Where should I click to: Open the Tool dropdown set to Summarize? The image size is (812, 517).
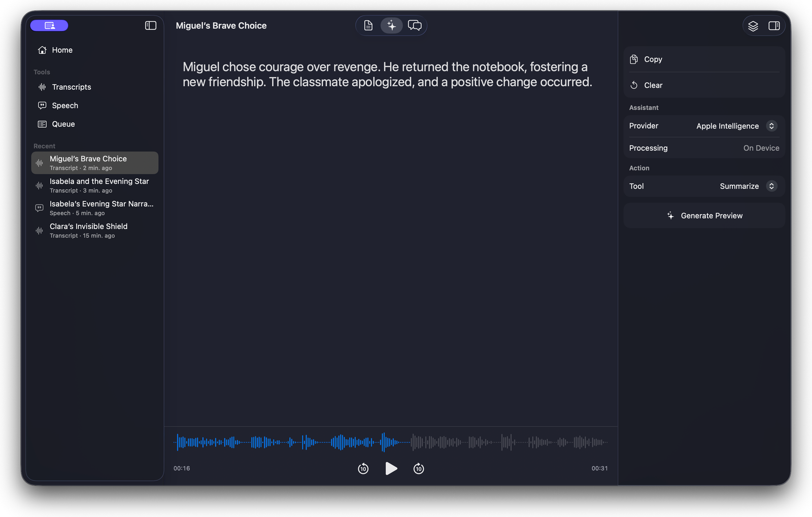748,186
